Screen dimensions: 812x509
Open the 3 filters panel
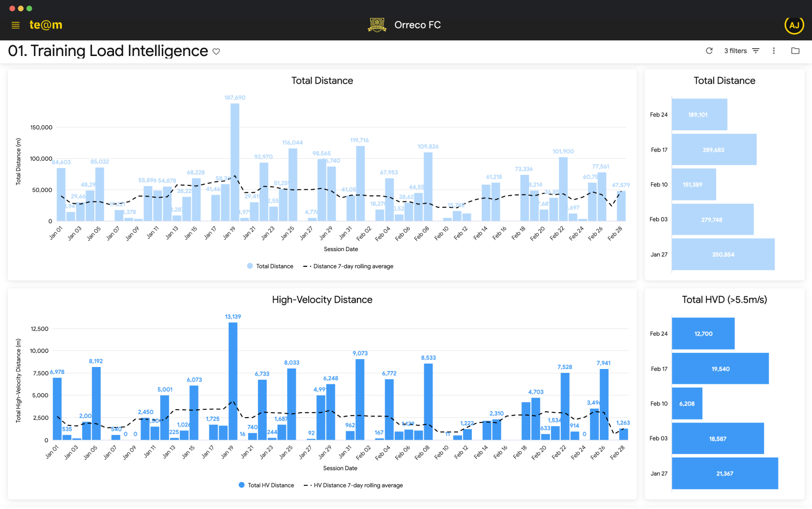(736, 51)
